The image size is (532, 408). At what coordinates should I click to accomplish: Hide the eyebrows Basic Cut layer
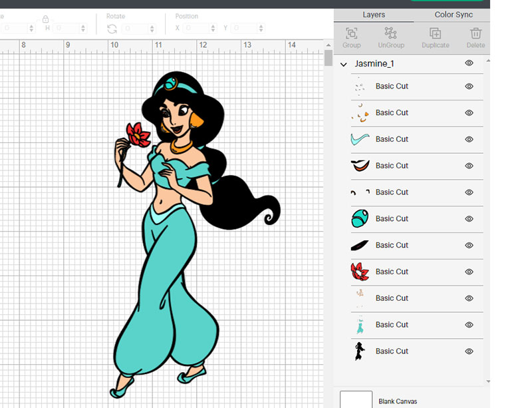469,192
